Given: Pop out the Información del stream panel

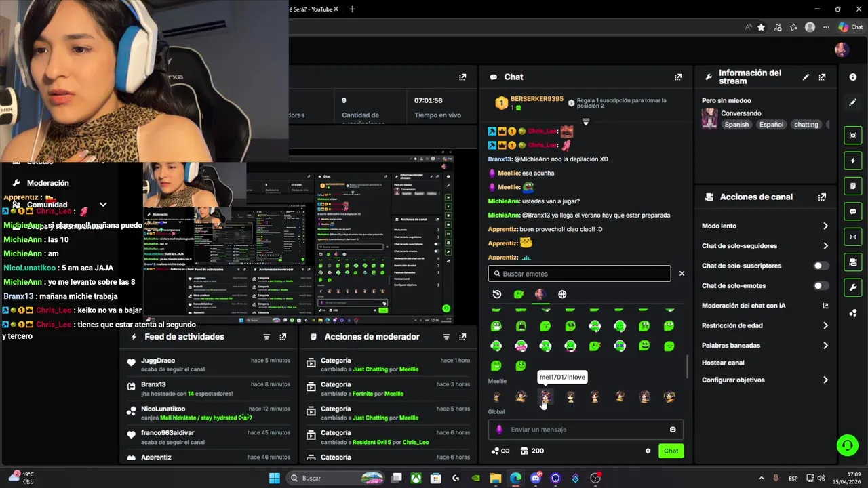Looking at the screenshot, I should 822,77.
